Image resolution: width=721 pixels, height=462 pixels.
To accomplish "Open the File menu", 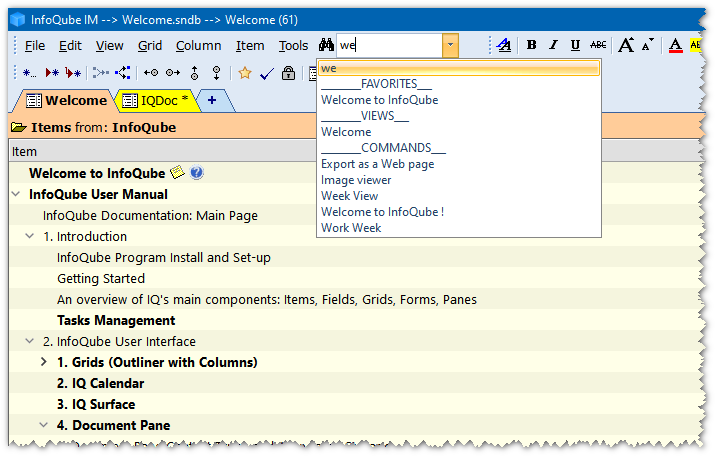I will click(x=35, y=46).
